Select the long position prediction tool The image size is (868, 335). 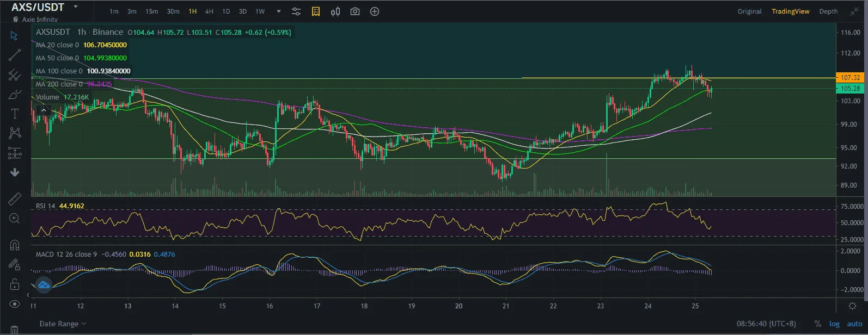click(14, 153)
